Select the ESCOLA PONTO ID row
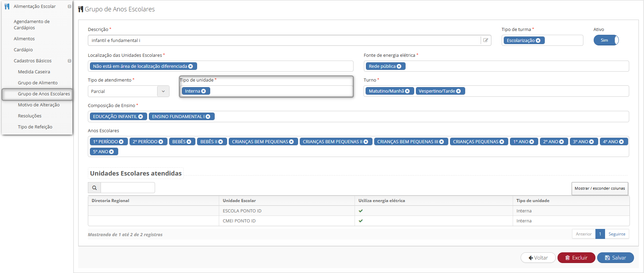This screenshot has width=644, height=273. [359, 211]
